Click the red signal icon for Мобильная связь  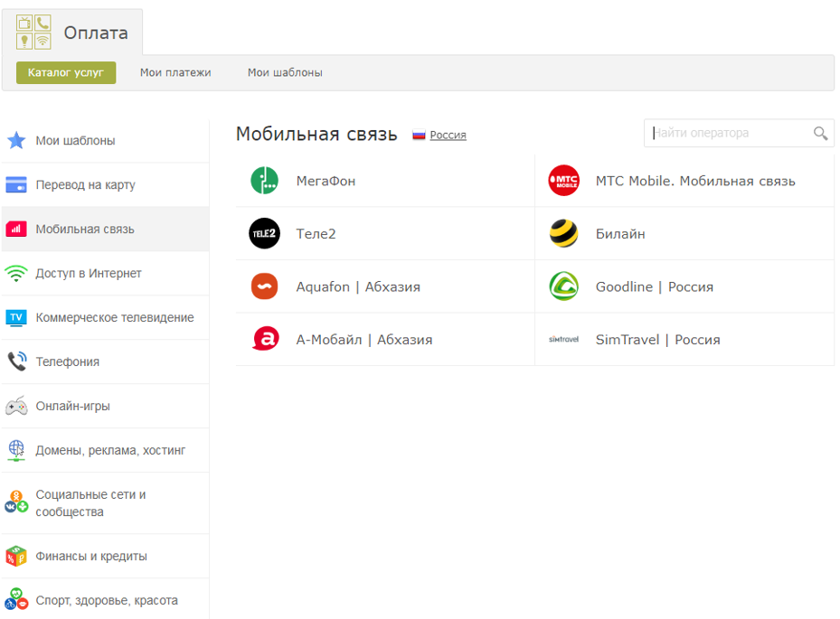pos(16,229)
